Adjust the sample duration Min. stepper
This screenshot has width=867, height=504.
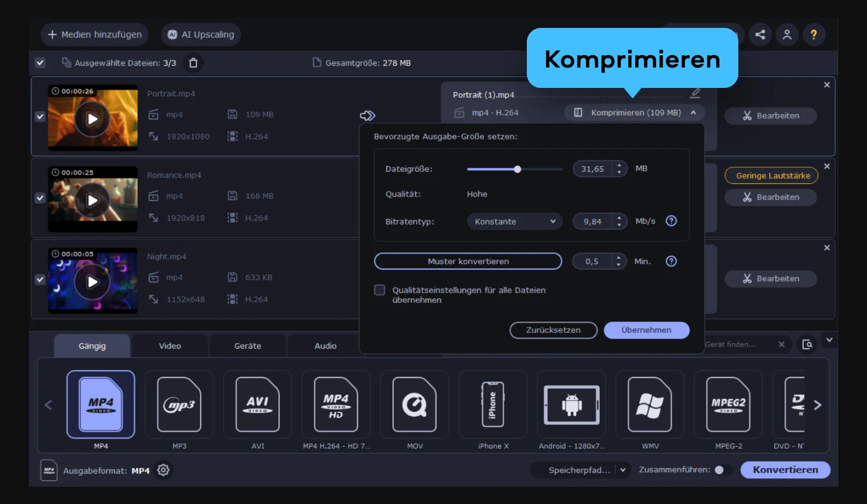coord(619,261)
